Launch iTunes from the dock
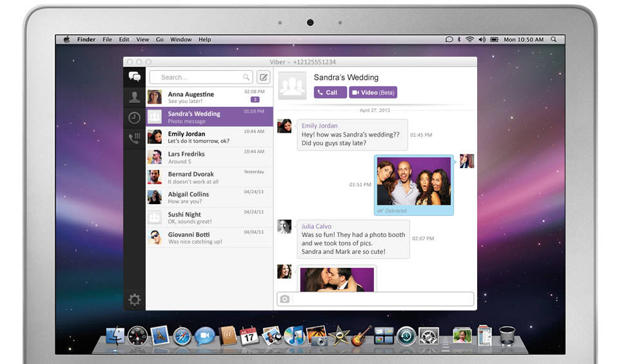 point(294,336)
